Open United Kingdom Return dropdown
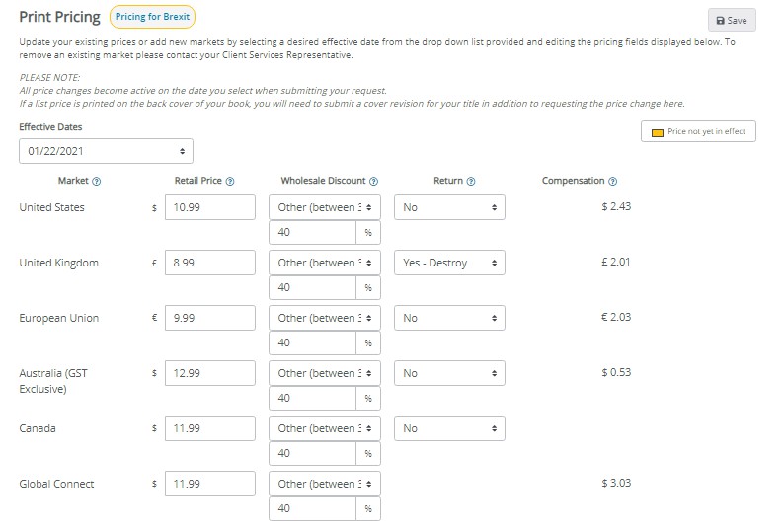 (x=449, y=264)
